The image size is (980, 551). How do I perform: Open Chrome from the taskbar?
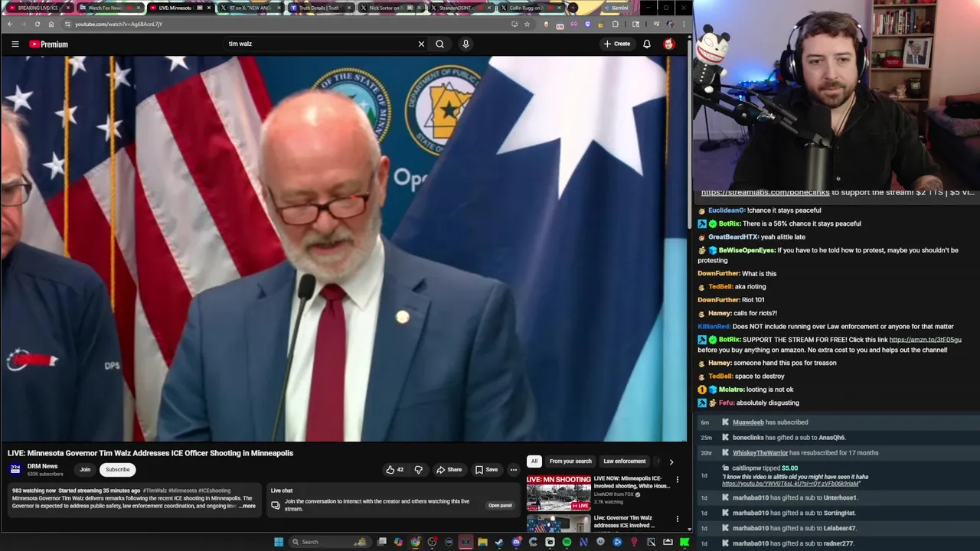click(415, 542)
